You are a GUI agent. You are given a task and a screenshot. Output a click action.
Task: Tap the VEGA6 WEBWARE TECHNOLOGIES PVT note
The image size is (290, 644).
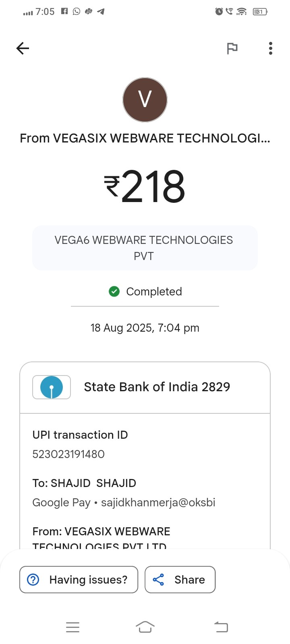tap(144, 248)
